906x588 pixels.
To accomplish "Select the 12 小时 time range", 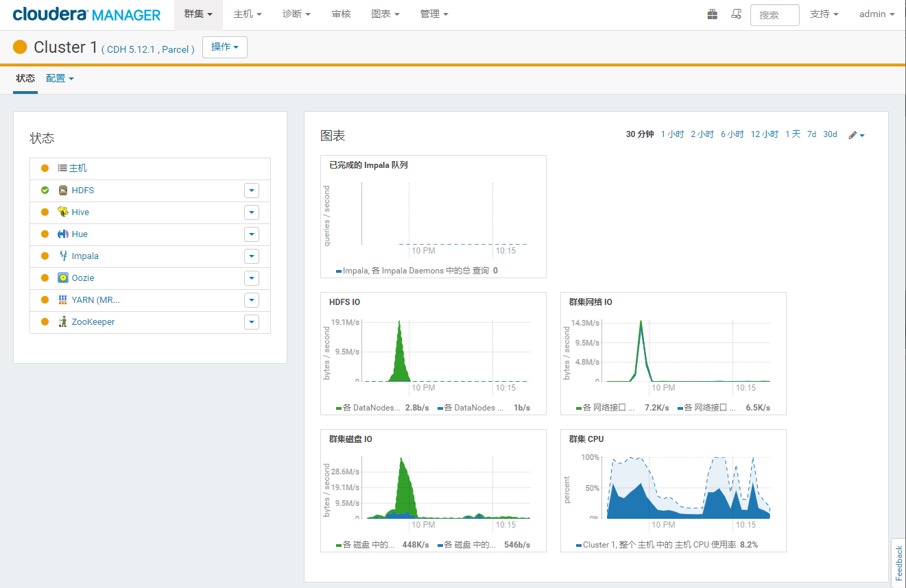I will click(x=765, y=134).
